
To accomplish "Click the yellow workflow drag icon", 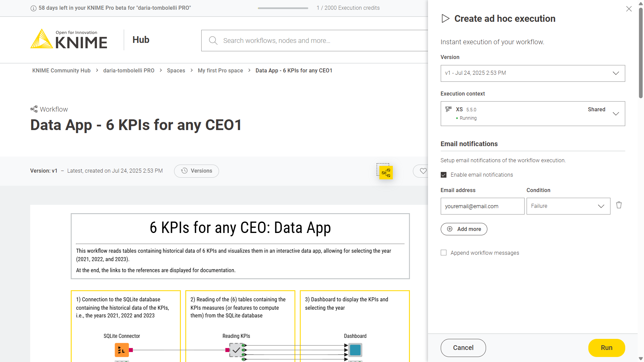I will (386, 173).
